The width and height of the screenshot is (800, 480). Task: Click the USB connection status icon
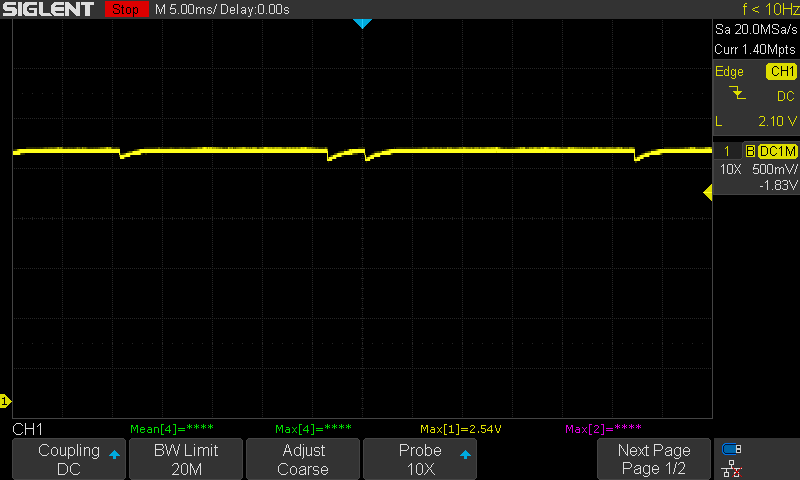pos(732,449)
